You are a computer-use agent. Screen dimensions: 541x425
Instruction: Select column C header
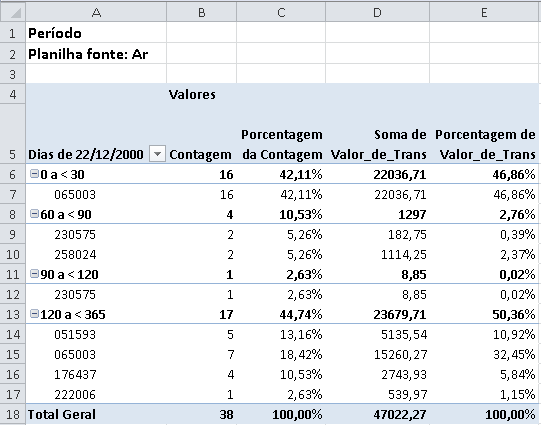(281, 12)
